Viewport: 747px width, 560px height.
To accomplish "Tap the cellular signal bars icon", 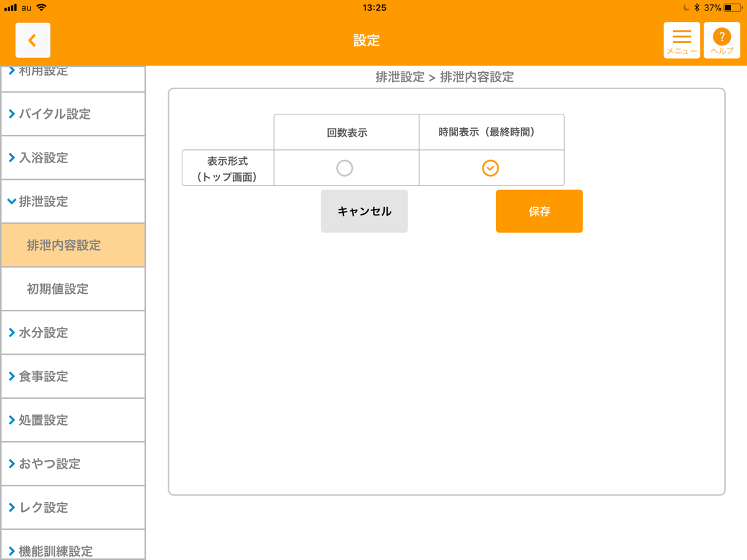I will [x=11, y=8].
